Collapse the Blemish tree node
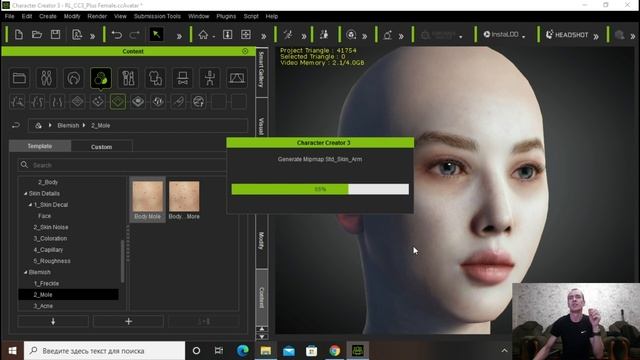 coord(25,272)
